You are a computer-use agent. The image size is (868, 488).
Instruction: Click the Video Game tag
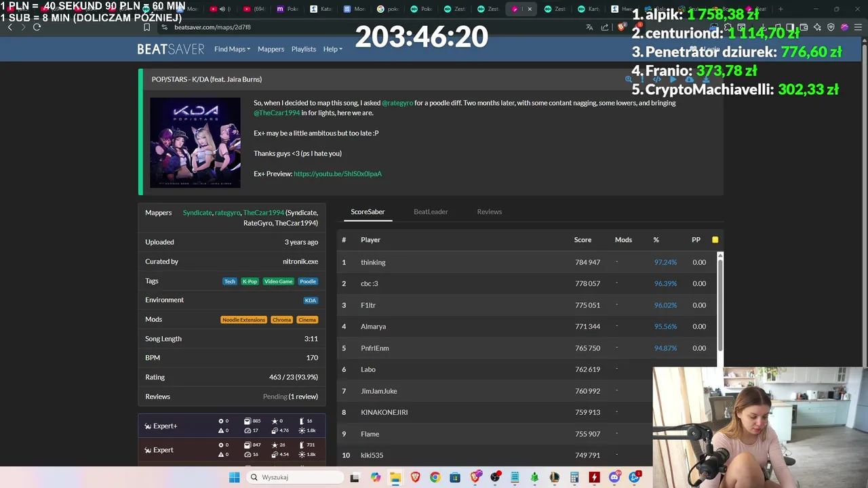click(279, 281)
